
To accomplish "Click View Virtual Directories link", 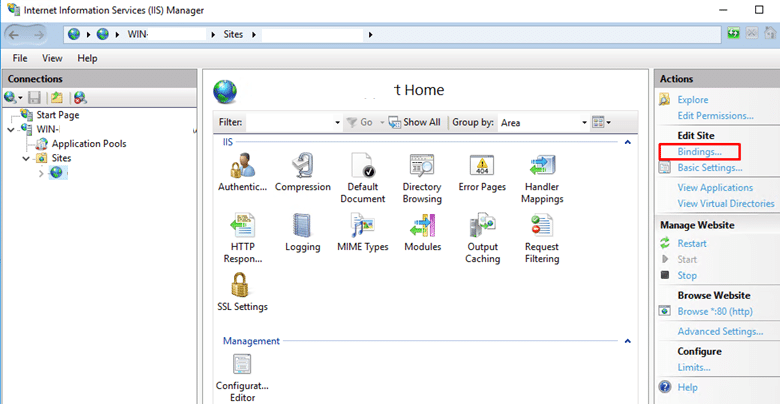I will pos(726,203).
